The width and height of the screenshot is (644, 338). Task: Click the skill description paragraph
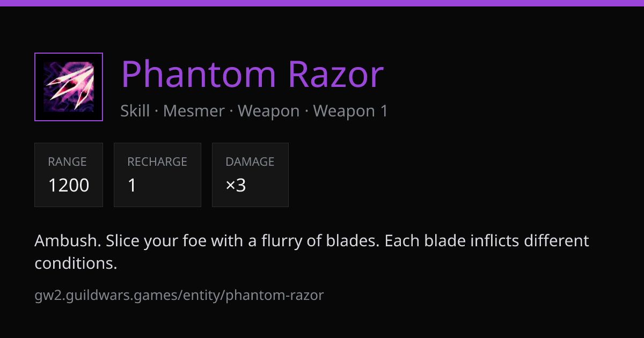312,252
